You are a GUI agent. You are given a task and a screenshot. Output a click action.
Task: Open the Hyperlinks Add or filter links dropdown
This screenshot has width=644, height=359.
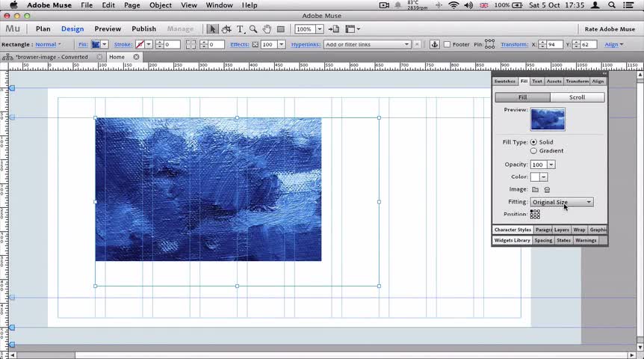pos(367,44)
